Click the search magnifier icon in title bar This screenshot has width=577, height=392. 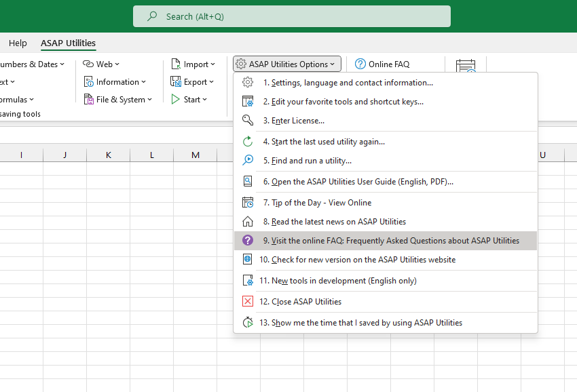pyautogui.click(x=152, y=16)
